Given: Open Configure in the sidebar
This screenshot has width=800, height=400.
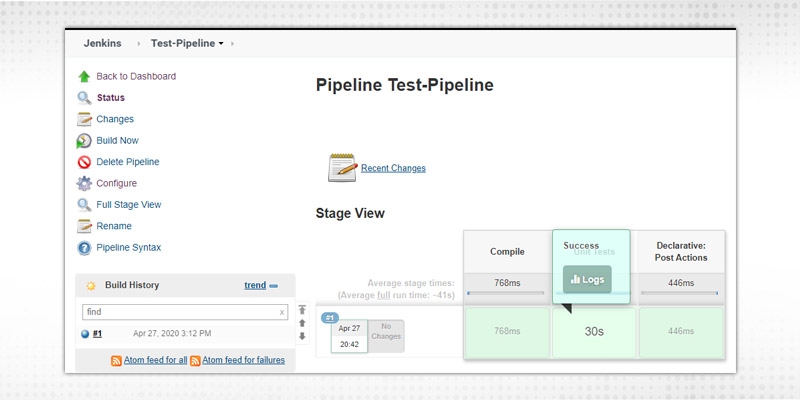Looking at the screenshot, I should [116, 184].
